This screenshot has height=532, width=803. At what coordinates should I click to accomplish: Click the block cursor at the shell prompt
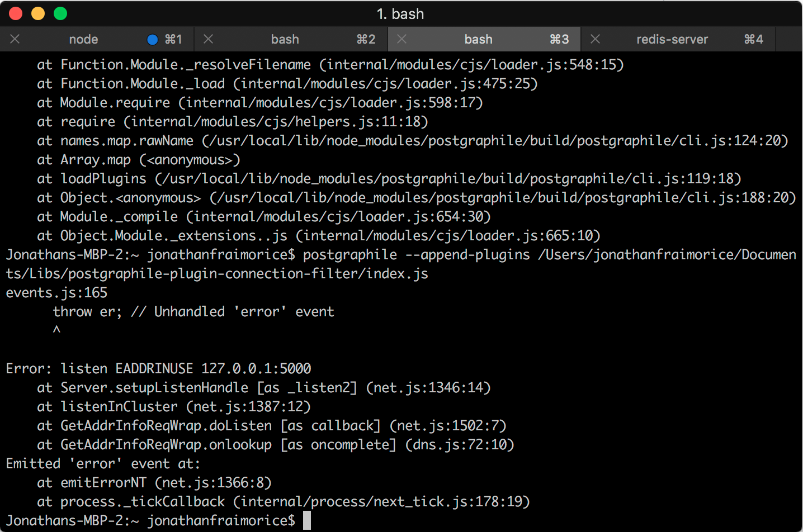coord(306,520)
